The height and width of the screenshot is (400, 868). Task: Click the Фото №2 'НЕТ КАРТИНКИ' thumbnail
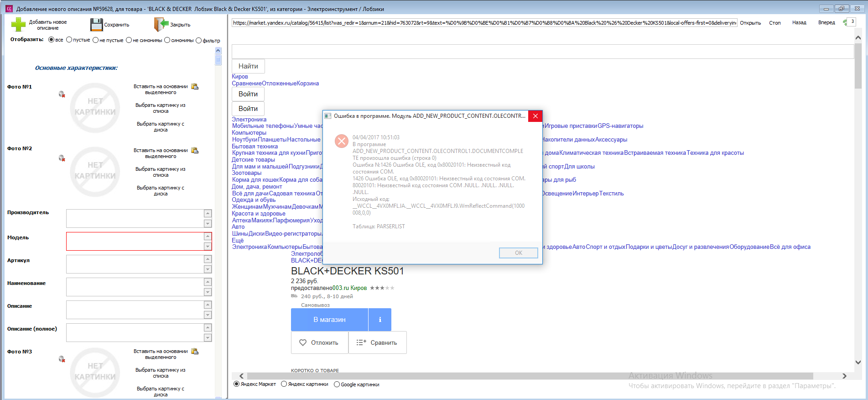click(x=95, y=172)
